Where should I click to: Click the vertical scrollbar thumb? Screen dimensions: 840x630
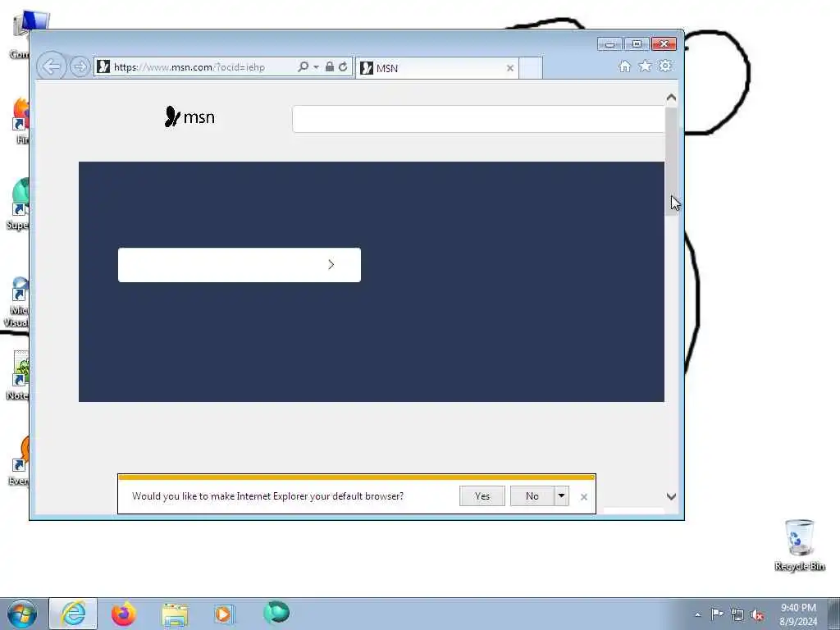click(671, 162)
